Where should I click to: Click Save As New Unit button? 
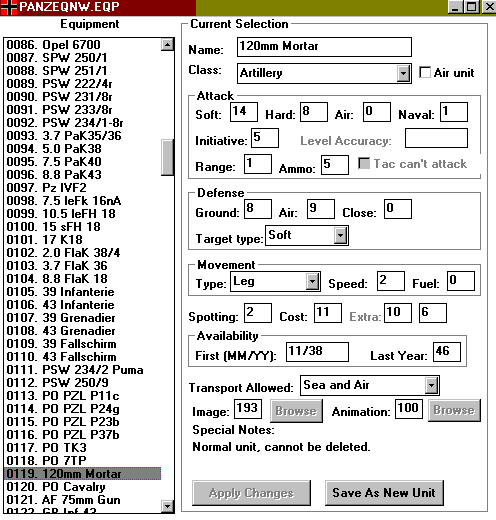384,493
